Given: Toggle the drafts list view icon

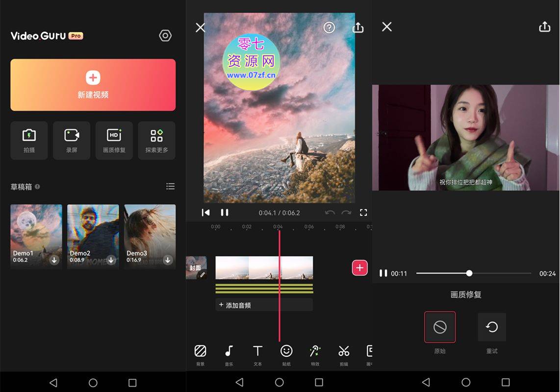Looking at the screenshot, I should (170, 186).
